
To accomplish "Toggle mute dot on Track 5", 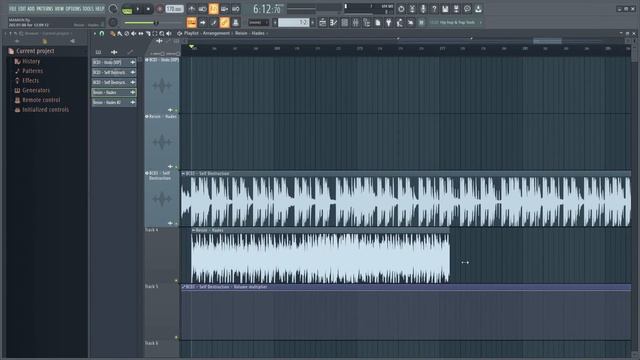I will (176, 337).
